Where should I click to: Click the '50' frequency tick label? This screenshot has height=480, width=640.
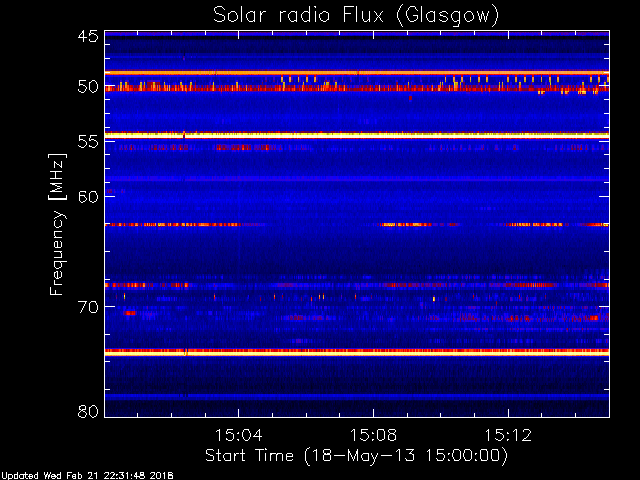coord(88,87)
